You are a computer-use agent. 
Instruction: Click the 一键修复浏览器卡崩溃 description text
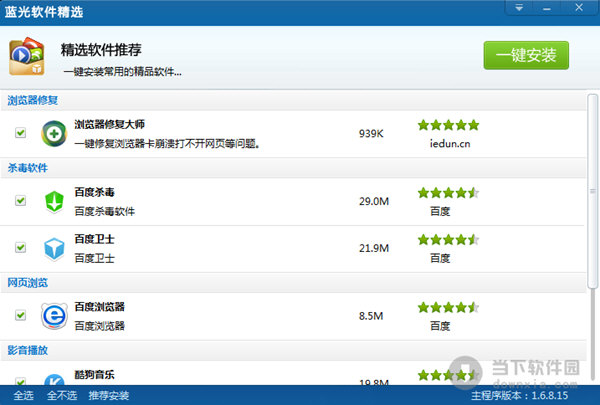(x=167, y=144)
